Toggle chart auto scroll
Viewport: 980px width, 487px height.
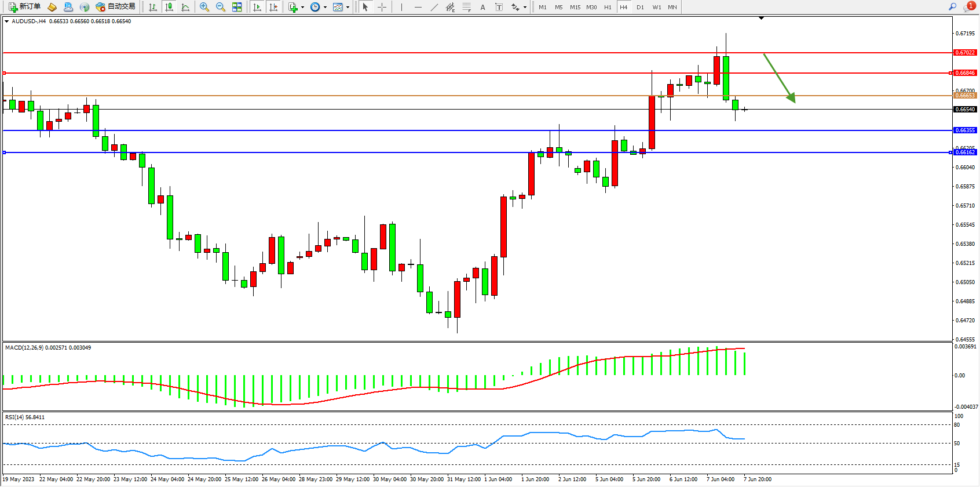[257, 7]
